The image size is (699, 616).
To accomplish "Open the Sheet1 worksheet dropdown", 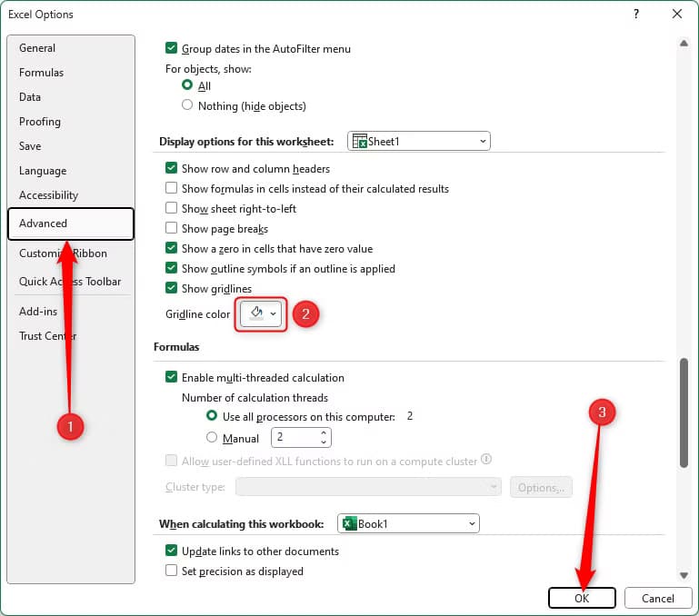I will pyautogui.click(x=419, y=142).
